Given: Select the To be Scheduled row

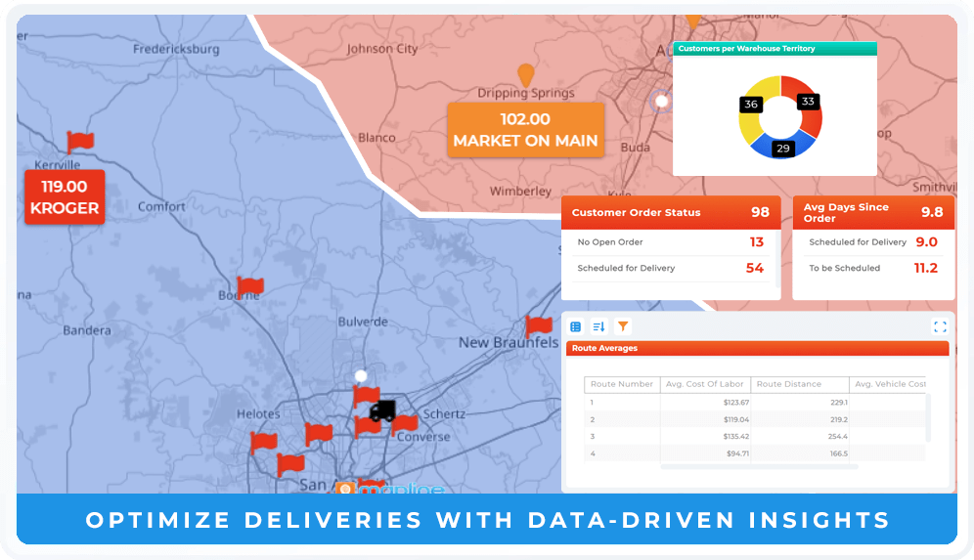Looking at the screenshot, I should [x=872, y=268].
